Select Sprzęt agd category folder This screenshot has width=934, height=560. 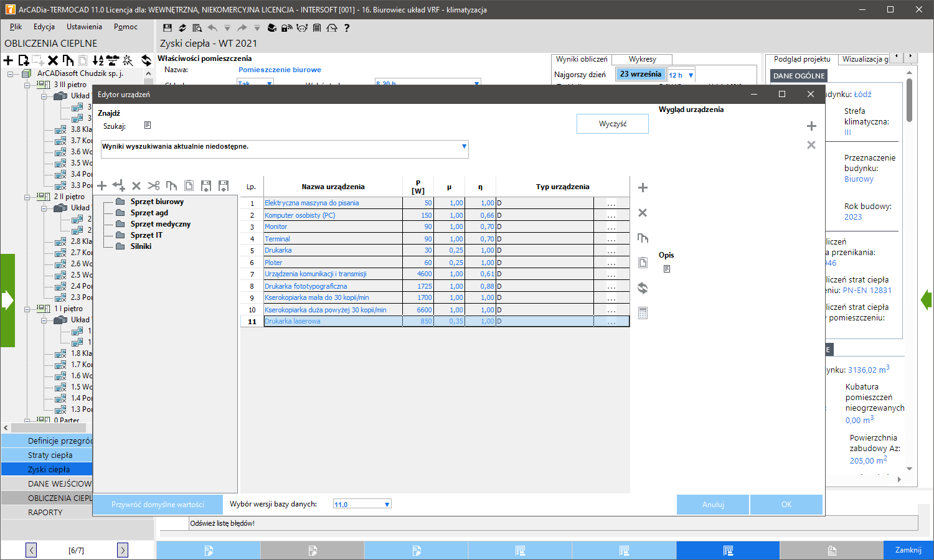(149, 213)
